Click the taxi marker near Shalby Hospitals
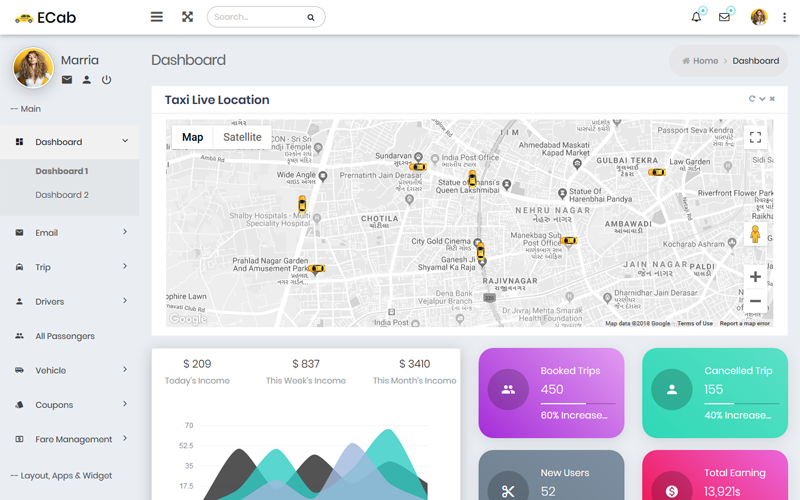Image resolution: width=800 pixels, height=500 pixels. pos(302,204)
